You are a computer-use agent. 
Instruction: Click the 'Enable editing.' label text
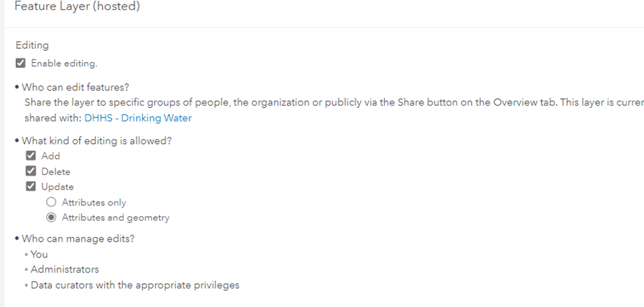pos(64,63)
